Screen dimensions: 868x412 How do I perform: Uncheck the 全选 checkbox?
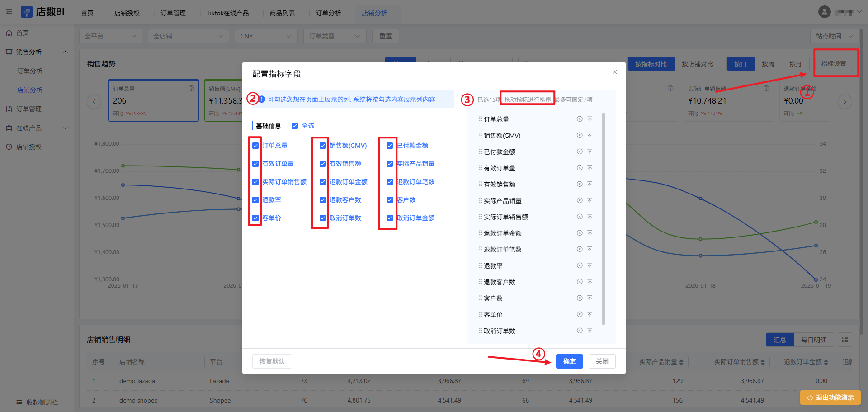(x=295, y=126)
